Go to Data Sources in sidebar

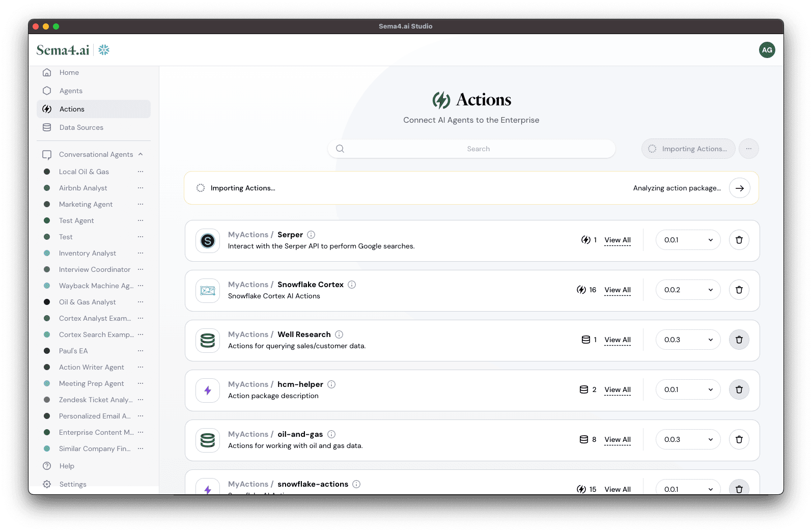point(81,127)
